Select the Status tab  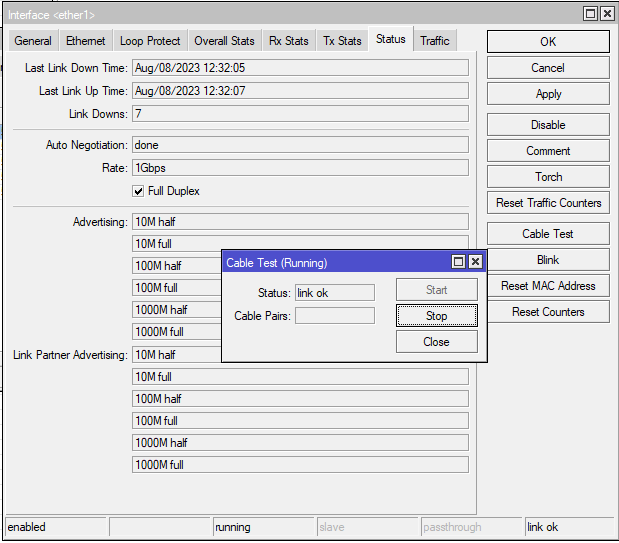pyautogui.click(x=391, y=39)
